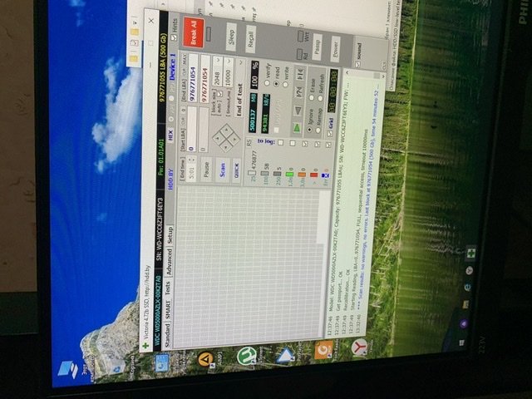Click the green 1.0s block color swatch
532x399 pixels.
coord(289,175)
